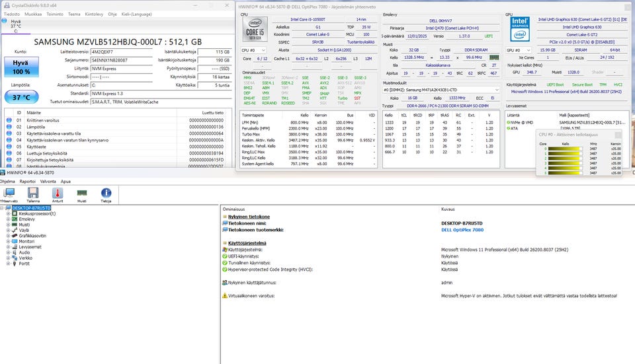Click the small memory chip icon beside 99.6 MHz
Viewport: 635px width, 364px height.
(494, 57)
